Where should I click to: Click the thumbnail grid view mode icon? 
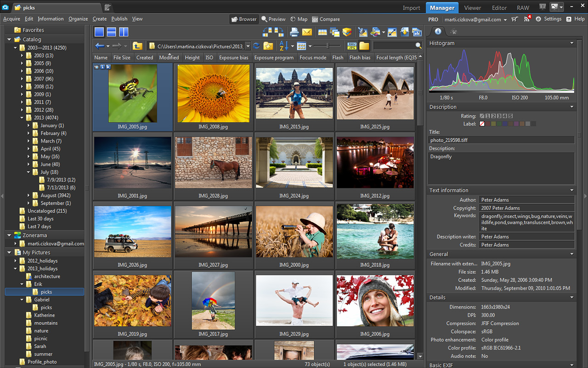coord(301,46)
